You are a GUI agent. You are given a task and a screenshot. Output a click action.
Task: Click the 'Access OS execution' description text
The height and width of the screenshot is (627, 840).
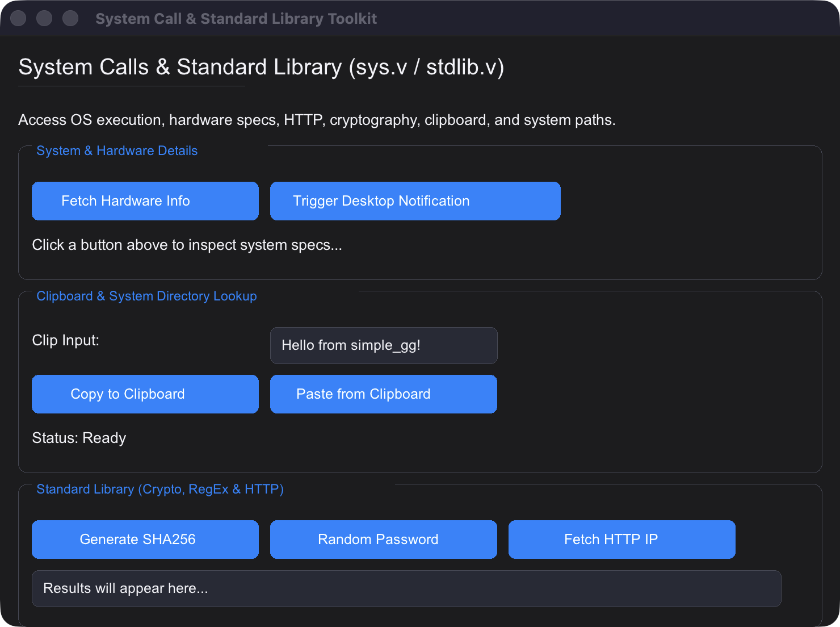pos(317,120)
